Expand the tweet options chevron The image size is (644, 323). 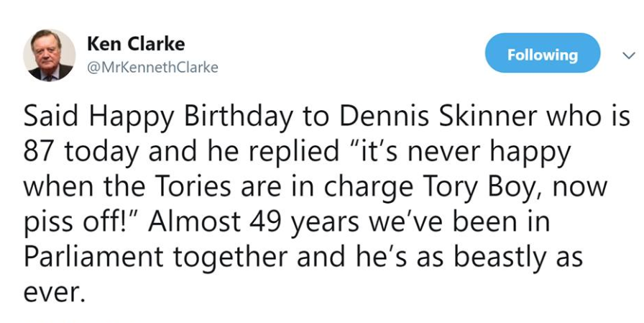627,55
